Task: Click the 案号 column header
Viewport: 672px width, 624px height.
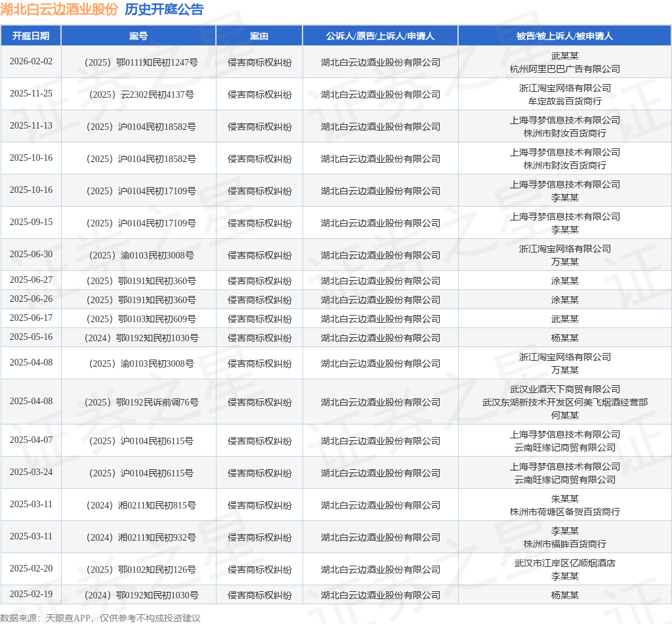Action: tap(138, 36)
